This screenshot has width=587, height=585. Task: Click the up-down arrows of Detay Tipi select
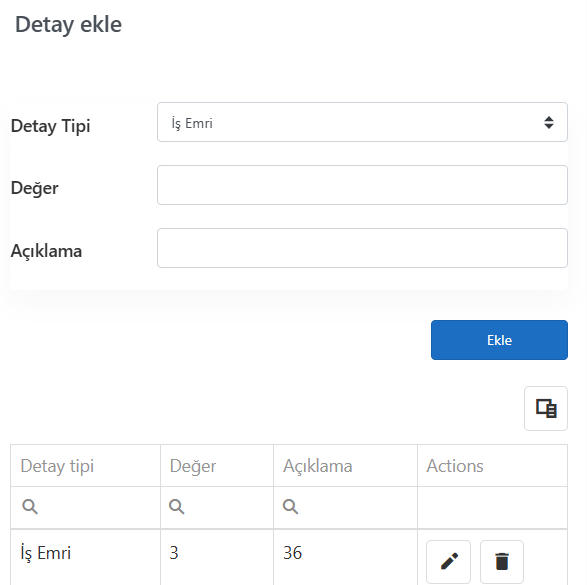tap(549, 122)
